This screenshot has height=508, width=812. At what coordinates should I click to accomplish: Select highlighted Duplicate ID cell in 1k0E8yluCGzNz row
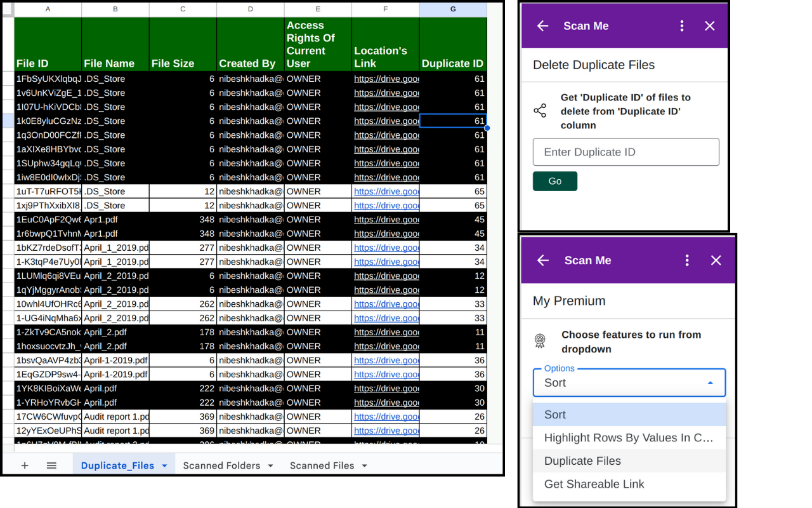click(453, 121)
